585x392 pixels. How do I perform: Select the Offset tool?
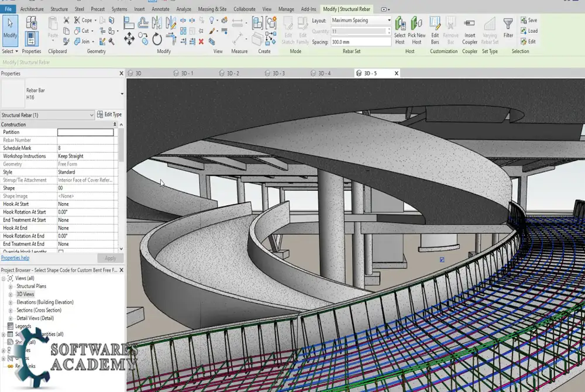point(143,22)
